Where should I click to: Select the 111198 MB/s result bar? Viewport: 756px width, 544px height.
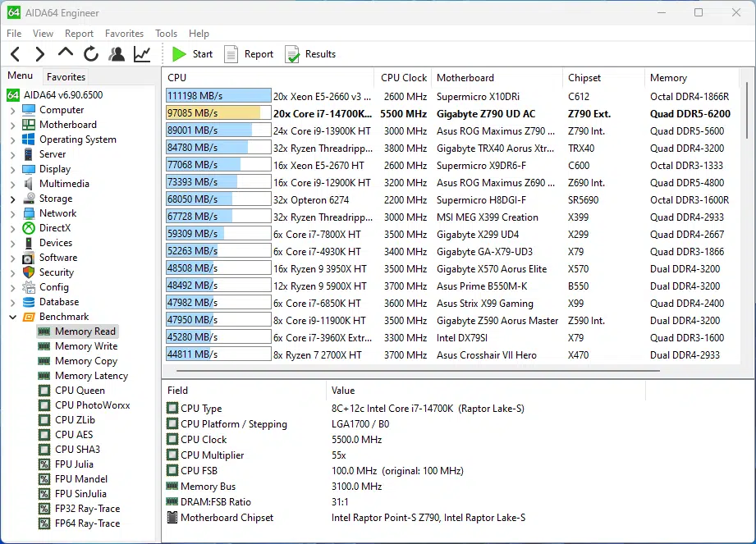click(218, 96)
